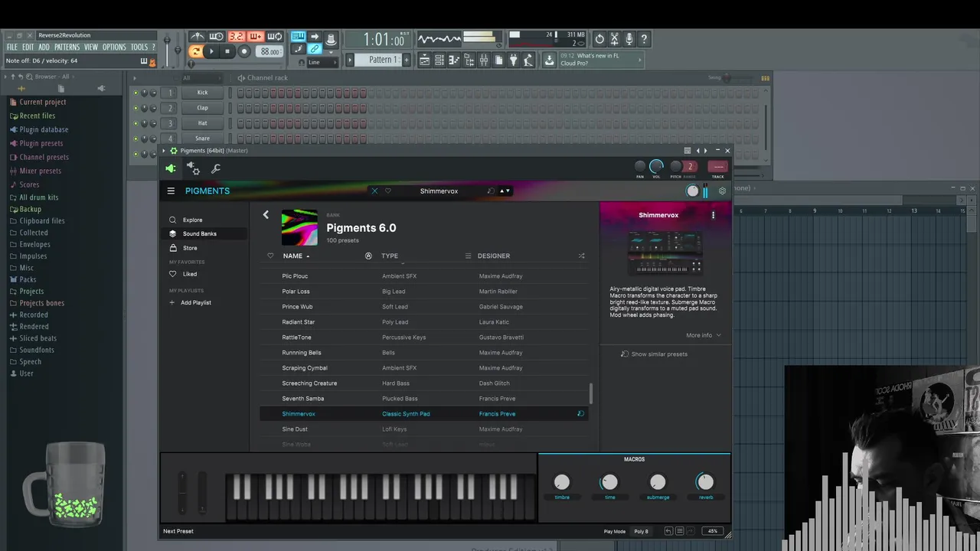The height and width of the screenshot is (551, 980).
Task: Toggle the Hat channel mute LED
Action: tap(136, 123)
